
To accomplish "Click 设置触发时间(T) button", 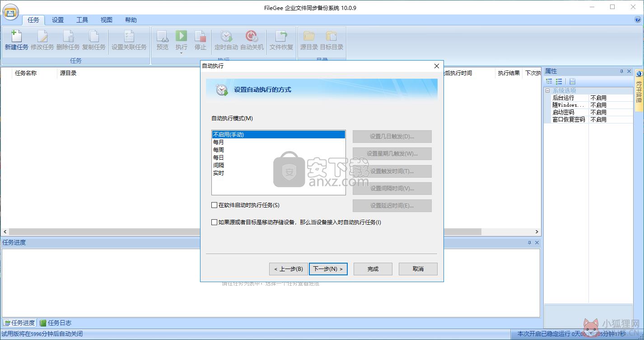I will coord(392,171).
